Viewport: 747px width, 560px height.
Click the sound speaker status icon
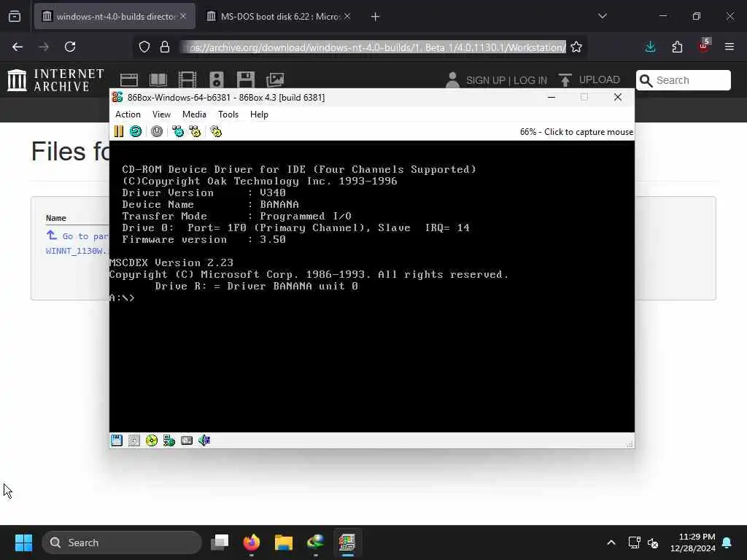pos(204,440)
